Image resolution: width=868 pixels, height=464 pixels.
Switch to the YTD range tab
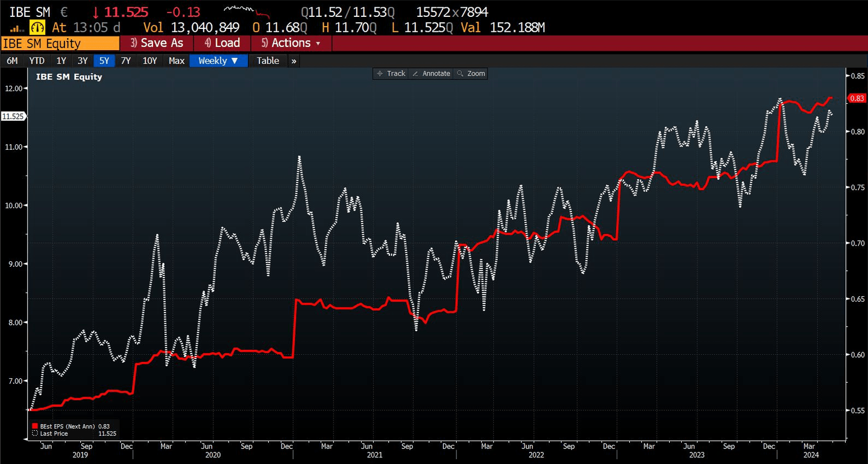point(37,60)
